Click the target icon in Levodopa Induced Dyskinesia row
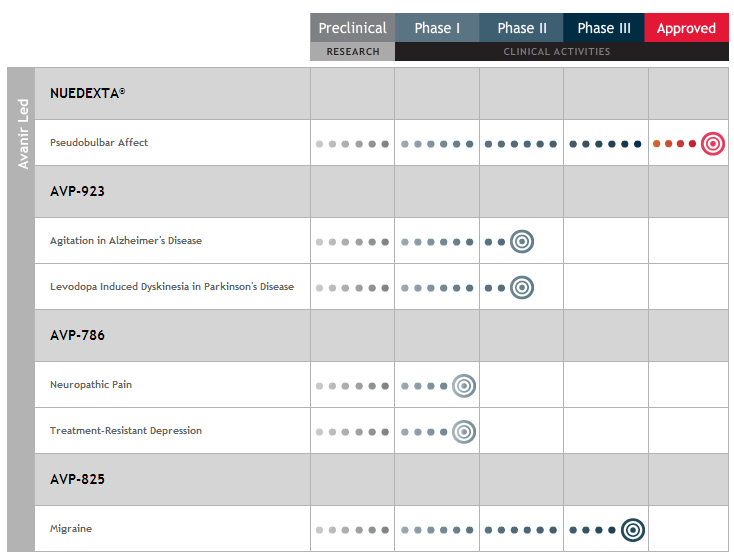This screenshot has height=556, width=734. [x=522, y=287]
